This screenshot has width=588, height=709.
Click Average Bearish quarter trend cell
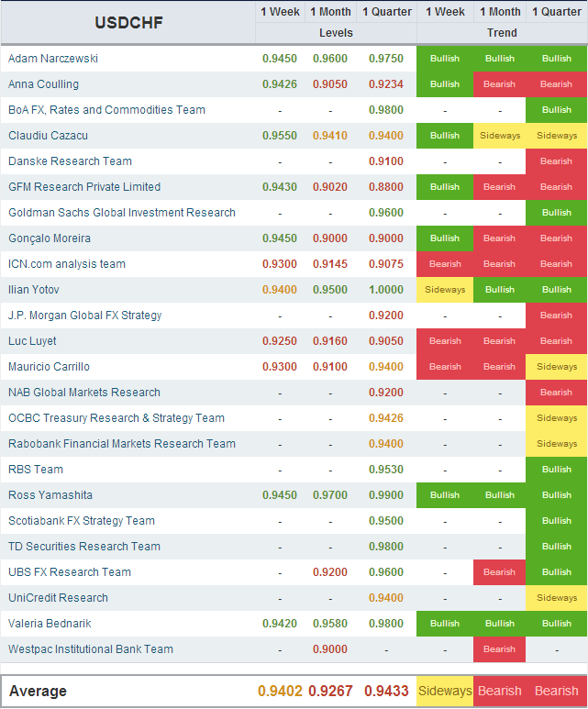pos(557,691)
